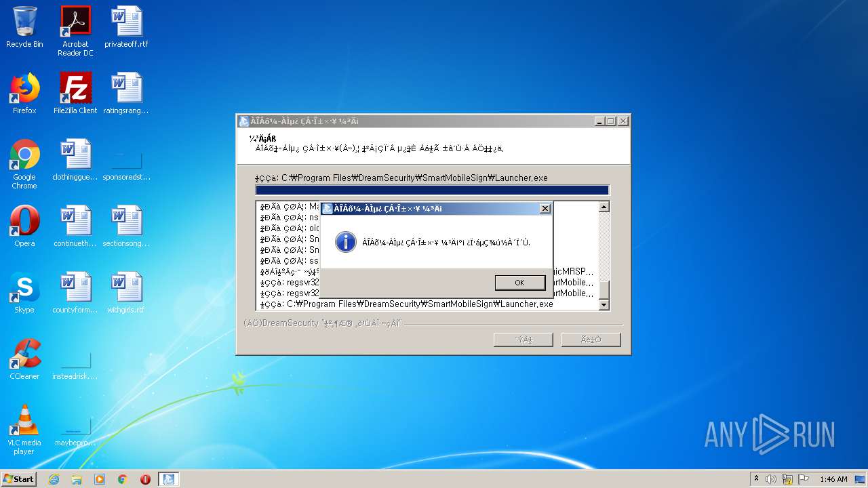The width and height of the screenshot is (868, 488).
Task: Minimize the installer window
Action: click(x=599, y=121)
